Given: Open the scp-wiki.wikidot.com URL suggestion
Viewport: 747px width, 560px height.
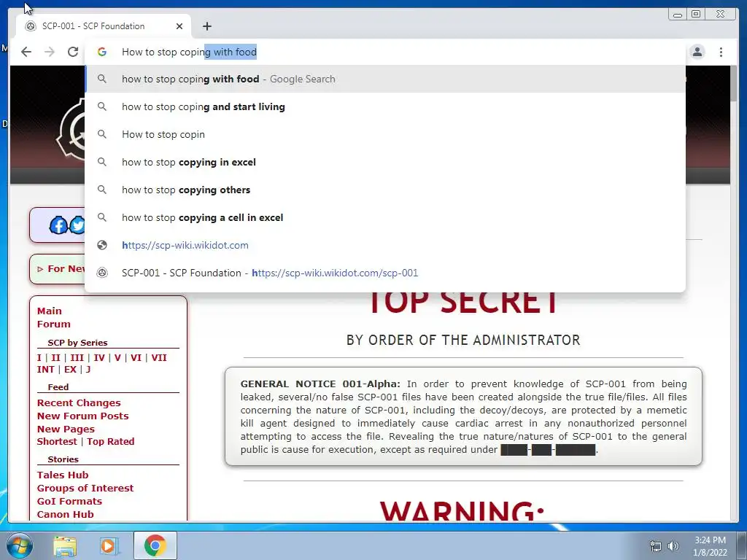Looking at the screenshot, I should click(385, 245).
